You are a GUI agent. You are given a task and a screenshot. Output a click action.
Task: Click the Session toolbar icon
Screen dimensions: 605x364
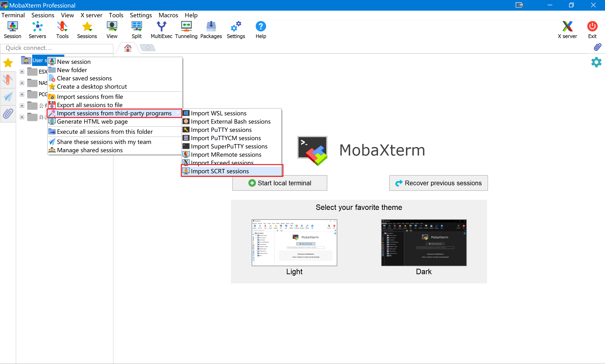point(13,30)
